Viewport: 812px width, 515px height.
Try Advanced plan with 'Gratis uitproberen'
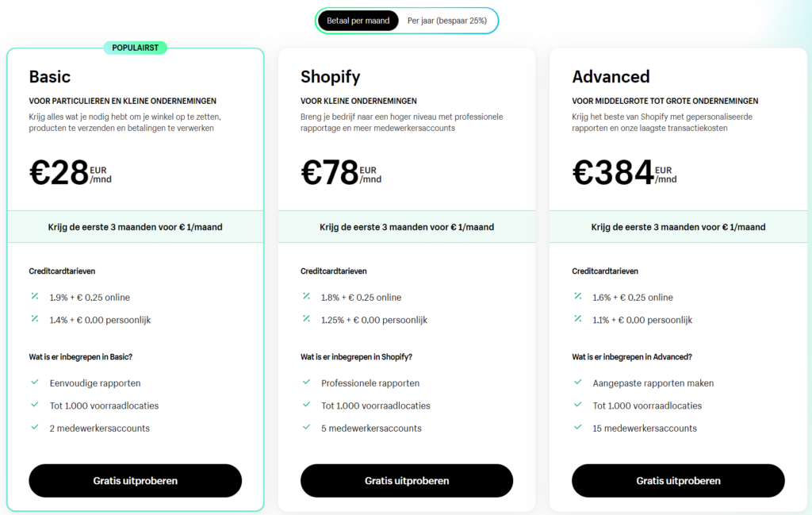[678, 481]
